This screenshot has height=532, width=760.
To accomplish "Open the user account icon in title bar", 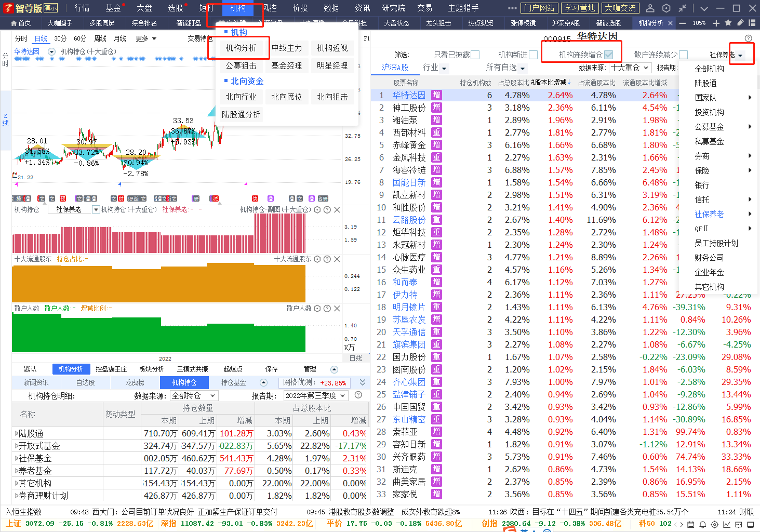I will [650, 8].
